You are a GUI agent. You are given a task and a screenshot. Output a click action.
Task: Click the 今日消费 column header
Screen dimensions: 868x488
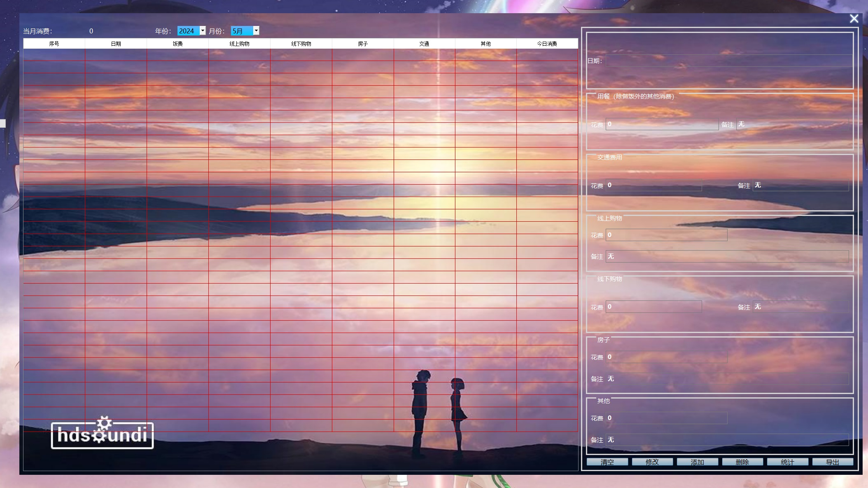click(547, 44)
